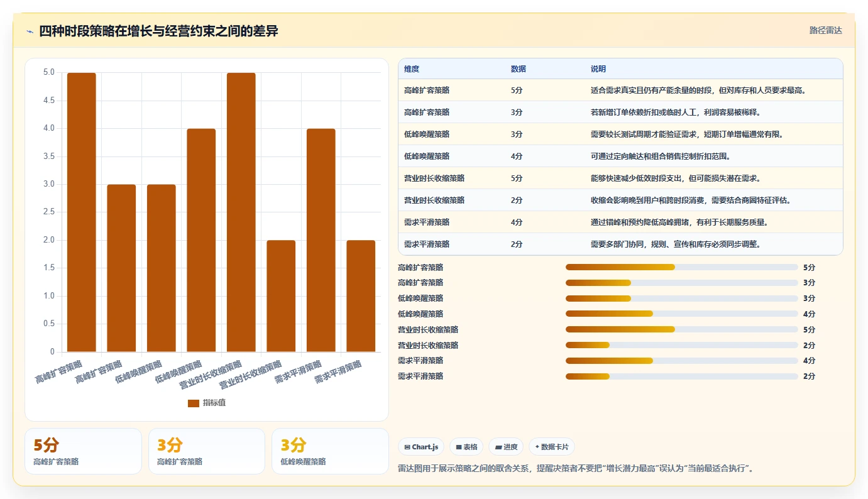Click 5分 in the 适合需求真实 table row
Screen dimensions: 868x499
click(x=517, y=90)
